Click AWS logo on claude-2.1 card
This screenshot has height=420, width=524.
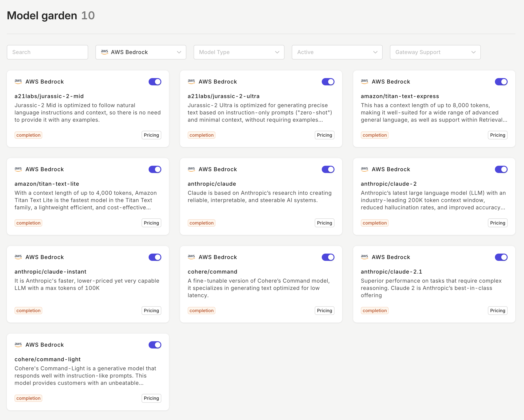364,257
